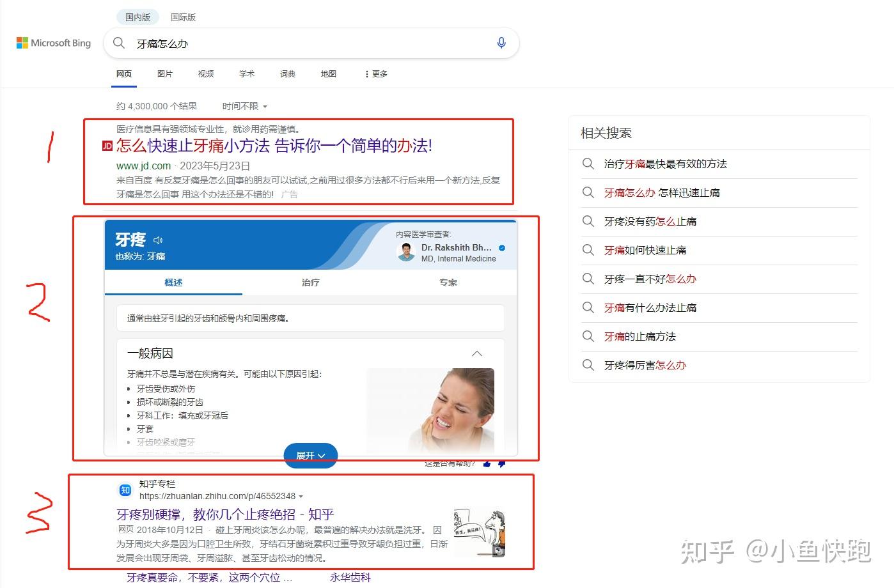Select the 网页 tab
This screenshot has height=588, width=894.
tap(124, 74)
